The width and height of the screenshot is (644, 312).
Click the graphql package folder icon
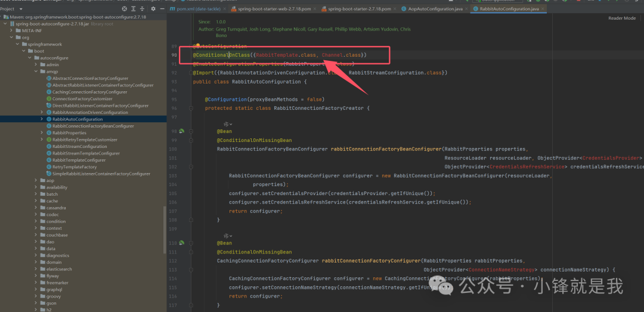42,289
